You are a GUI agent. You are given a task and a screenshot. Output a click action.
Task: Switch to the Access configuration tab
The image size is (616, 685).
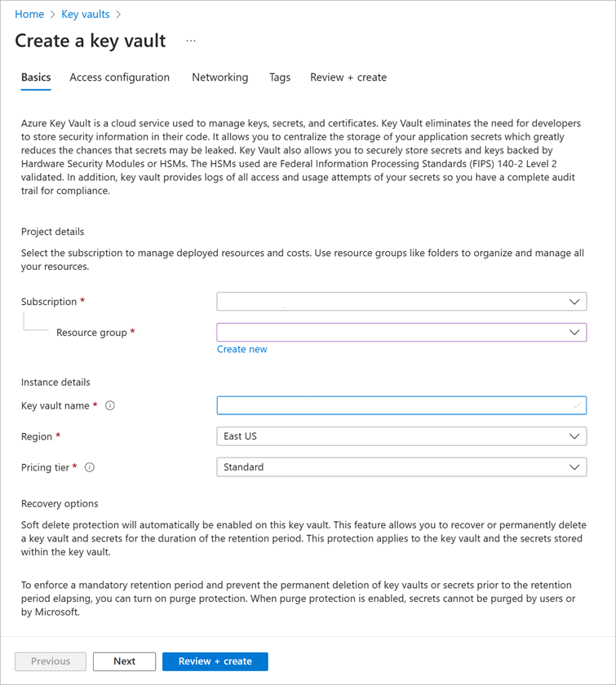tap(119, 77)
